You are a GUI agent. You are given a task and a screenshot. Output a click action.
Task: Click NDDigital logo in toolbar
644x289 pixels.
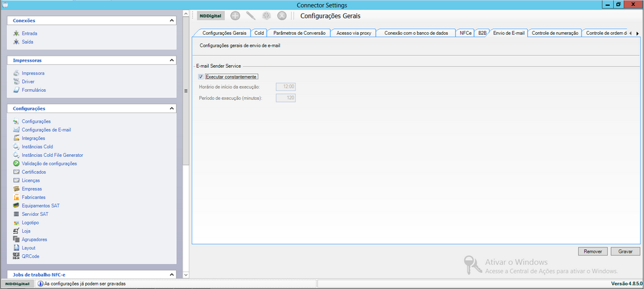[x=211, y=16]
